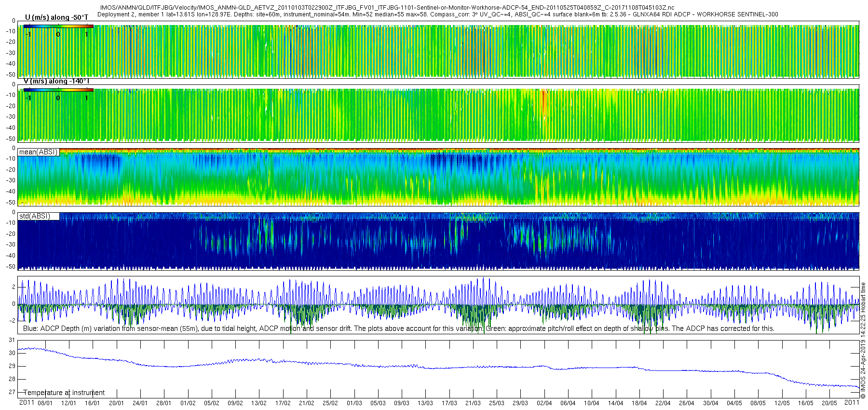Screen dimensions: 868x410
Task: Click the vertical '© IMOS 24-Apr-2019' timestamp text
Action: coord(863,341)
